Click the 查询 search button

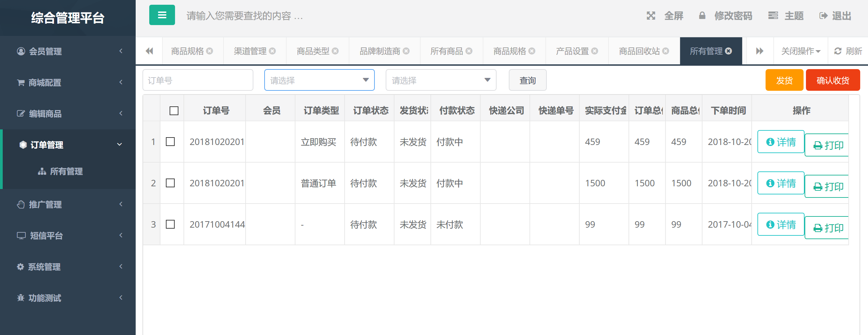[x=527, y=80]
